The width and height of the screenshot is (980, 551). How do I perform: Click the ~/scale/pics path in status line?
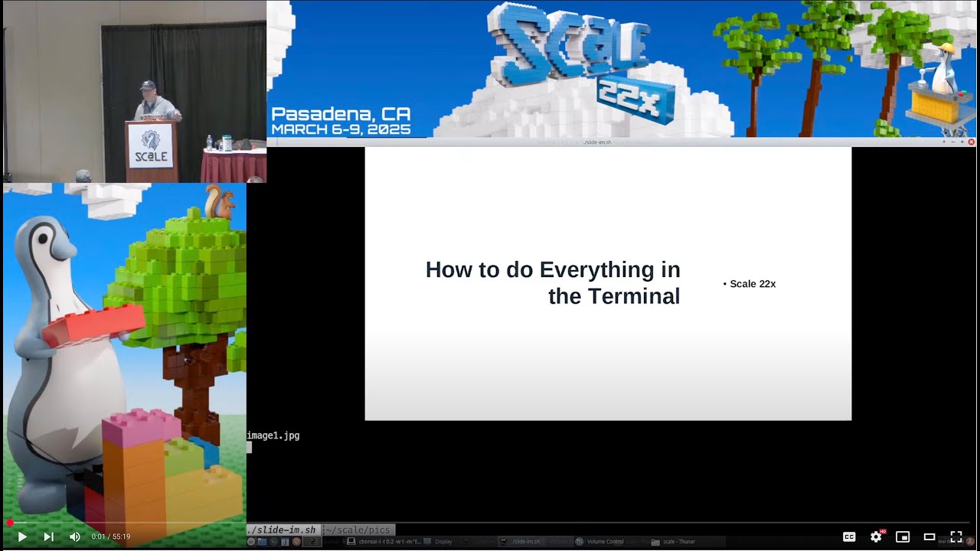[x=359, y=530]
